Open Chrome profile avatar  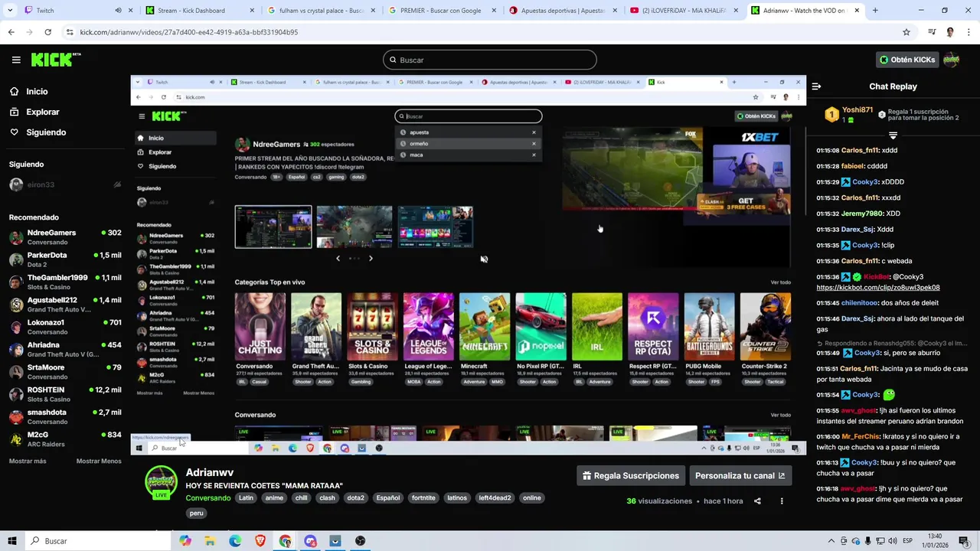(x=950, y=32)
